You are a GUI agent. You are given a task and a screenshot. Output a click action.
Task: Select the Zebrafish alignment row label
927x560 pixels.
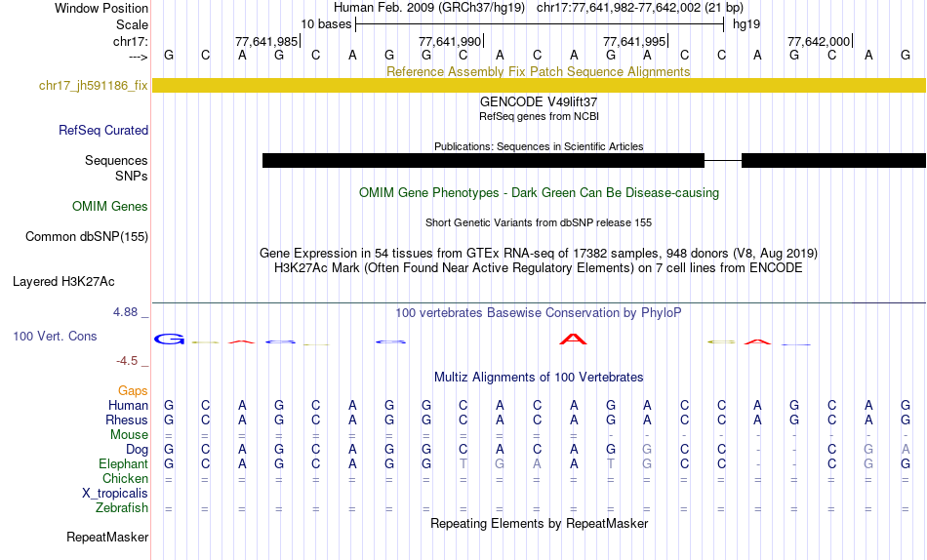click(x=122, y=508)
